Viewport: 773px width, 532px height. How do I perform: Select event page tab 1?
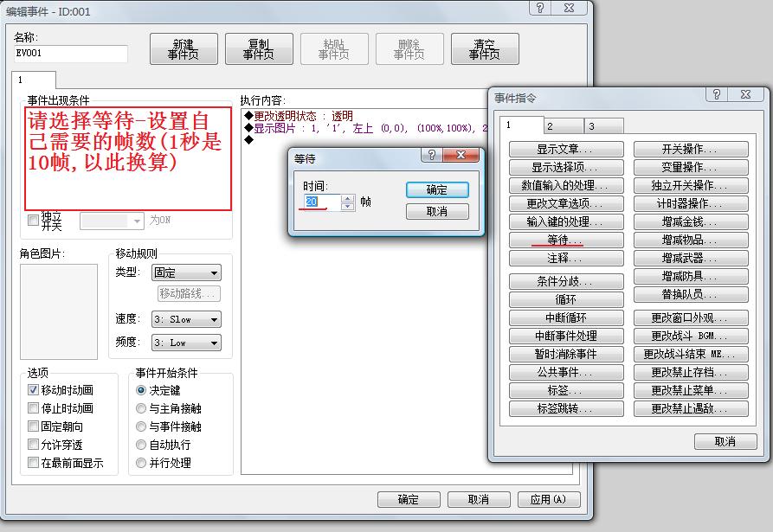click(x=34, y=80)
